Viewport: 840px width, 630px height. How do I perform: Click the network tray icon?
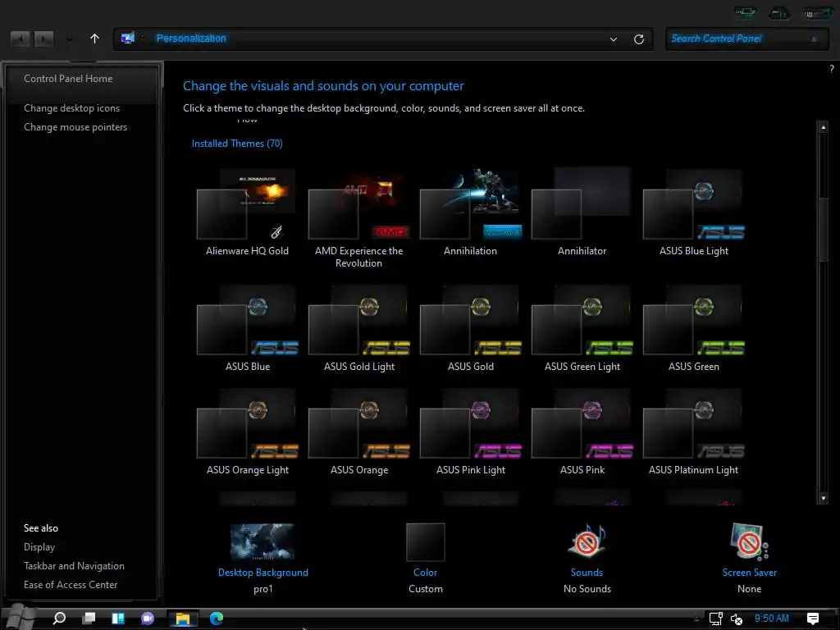[715, 619]
